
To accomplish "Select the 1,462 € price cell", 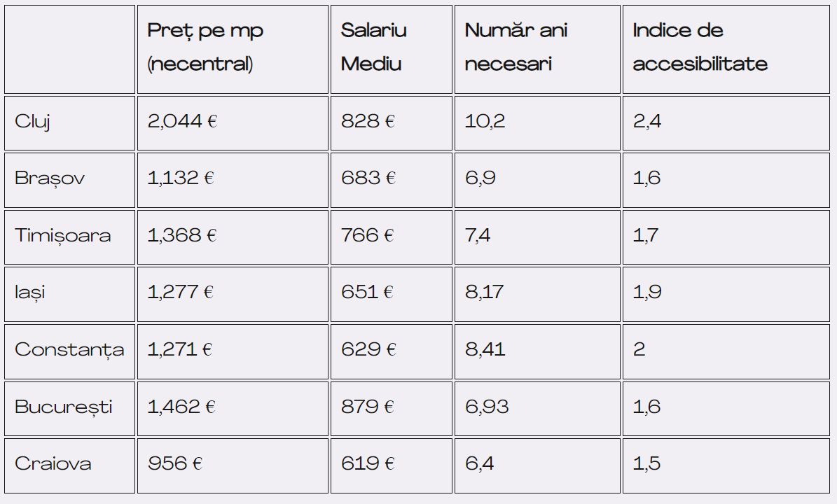I will pyautogui.click(x=233, y=409).
